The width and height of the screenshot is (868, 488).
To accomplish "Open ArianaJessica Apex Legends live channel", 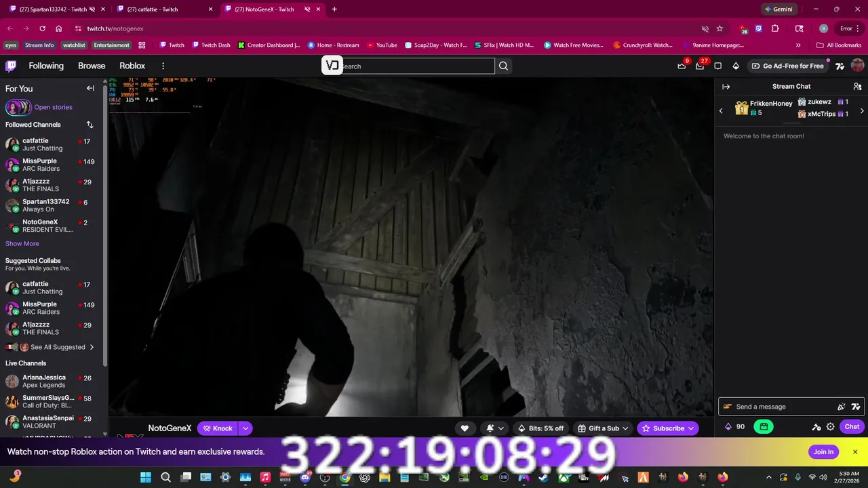I will coord(51,381).
